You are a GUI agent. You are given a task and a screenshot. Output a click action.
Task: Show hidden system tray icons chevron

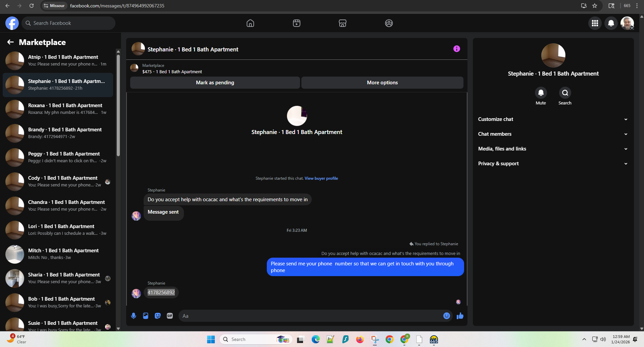point(584,339)
